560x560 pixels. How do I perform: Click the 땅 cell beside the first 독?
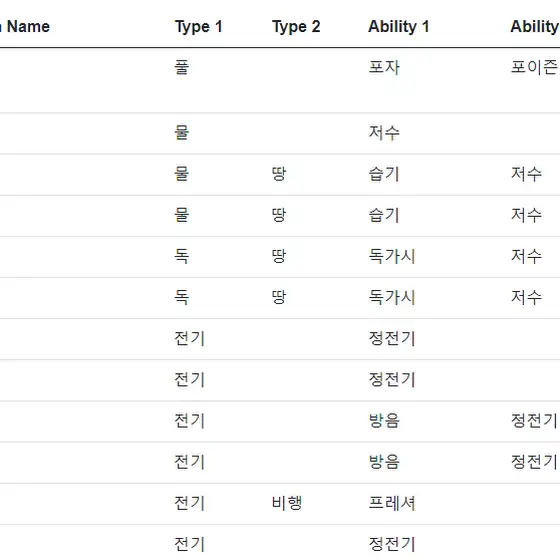[279, 256]
